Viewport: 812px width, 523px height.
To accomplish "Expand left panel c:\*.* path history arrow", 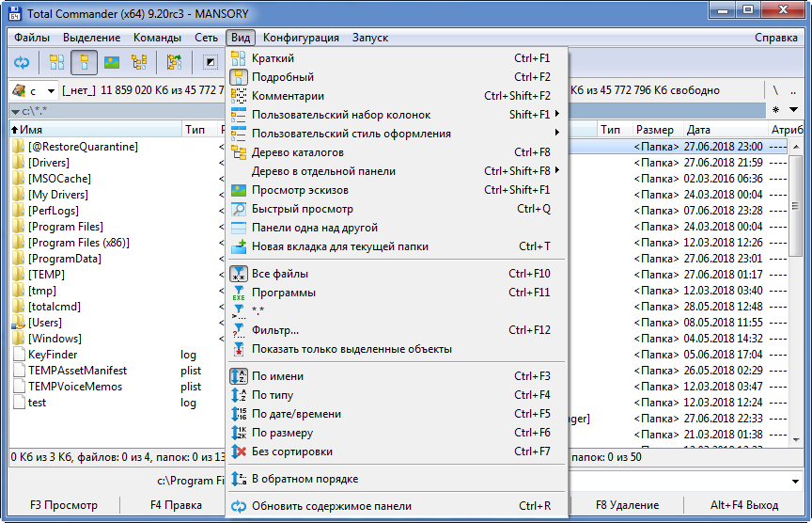I will [x=16, y=111].
